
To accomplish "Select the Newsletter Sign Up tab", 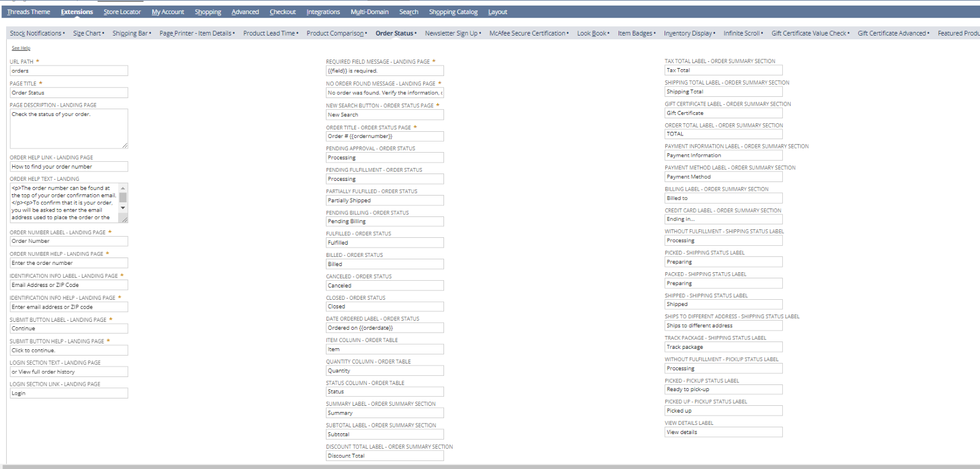I will click(x=451, y=33).
